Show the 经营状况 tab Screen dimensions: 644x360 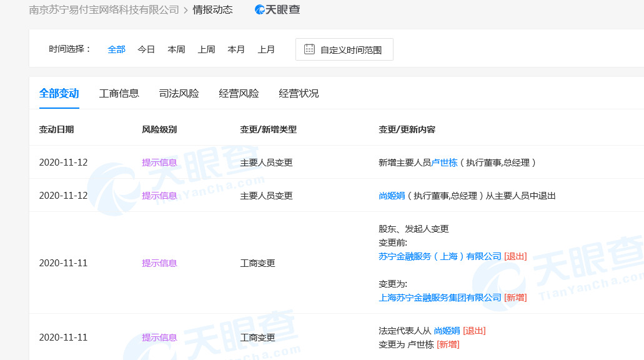coord(299,94)
